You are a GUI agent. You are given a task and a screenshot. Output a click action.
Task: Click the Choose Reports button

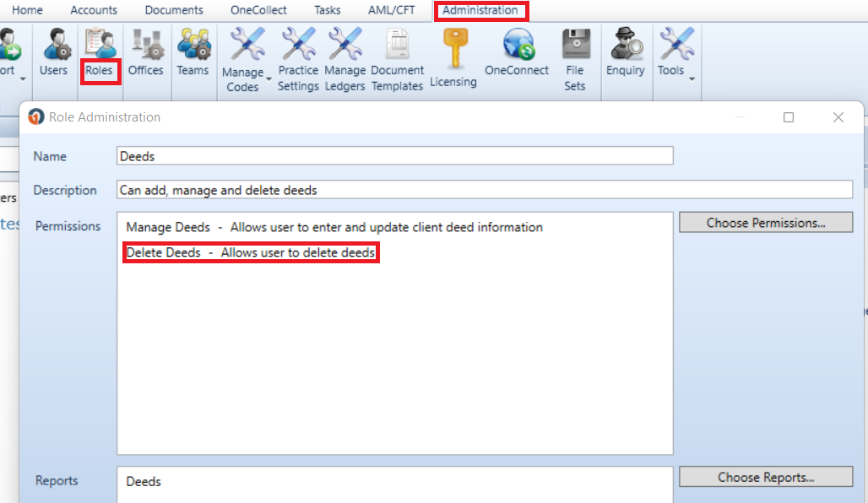click(x=766, y=477)
